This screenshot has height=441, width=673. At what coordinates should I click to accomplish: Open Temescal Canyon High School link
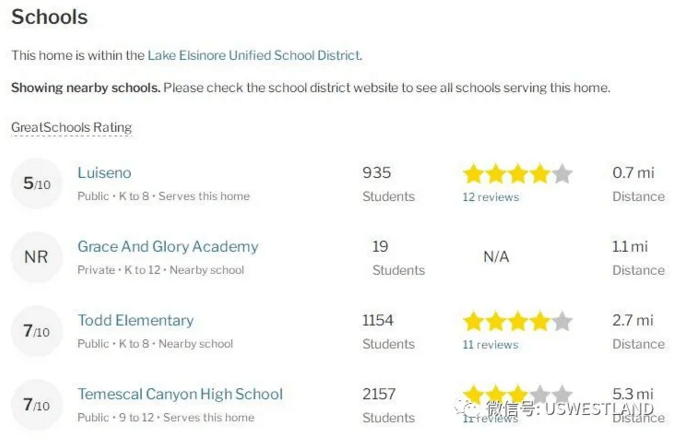click(180, 394)
